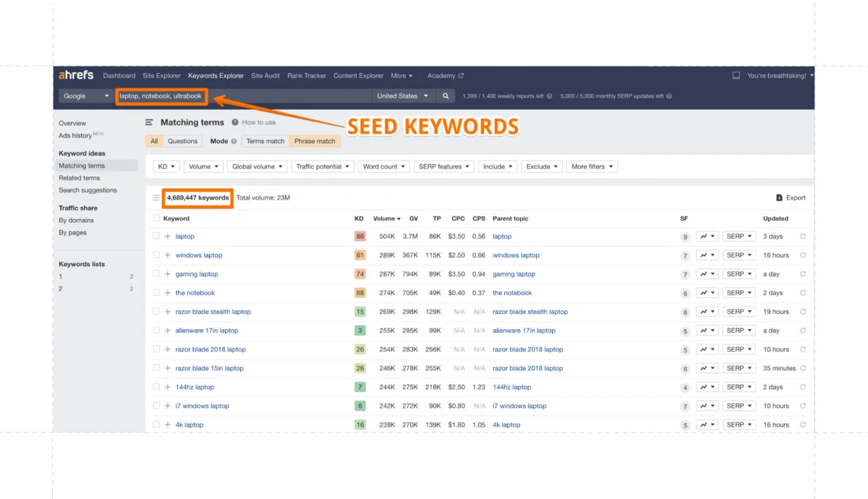The image size is (868, 499).
Task: Open the windows laptop parent topic link
Action: (516, 255)
